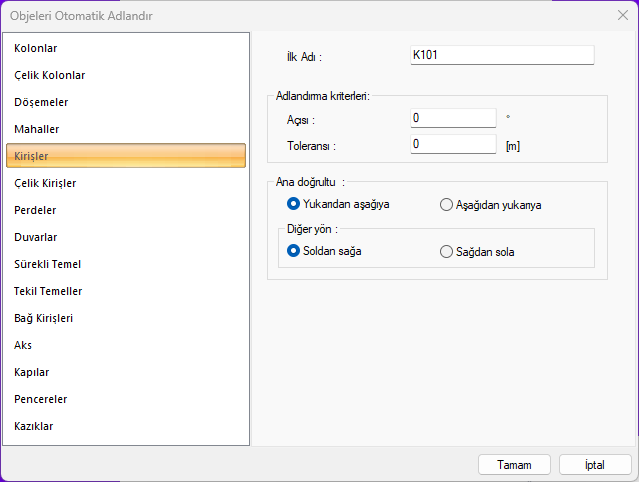Choose Sürekli Temel category

pyautogui.click(x=48, y=264)
